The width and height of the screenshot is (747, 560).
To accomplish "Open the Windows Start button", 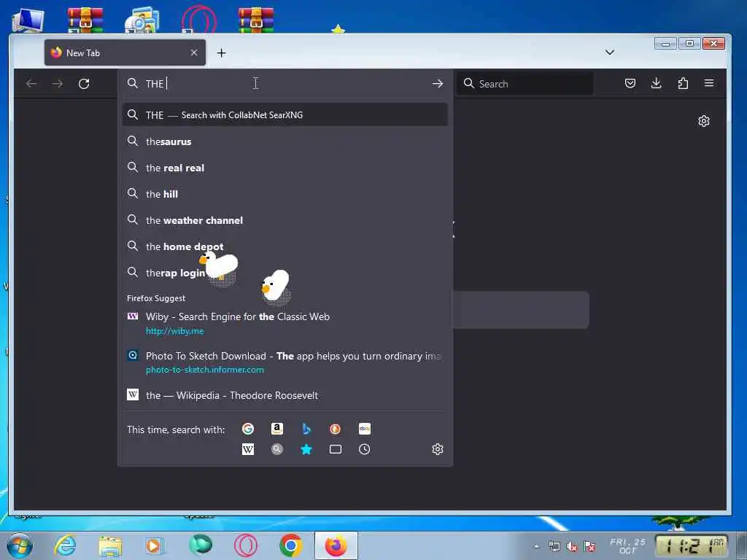I will [x=20, y=545].
